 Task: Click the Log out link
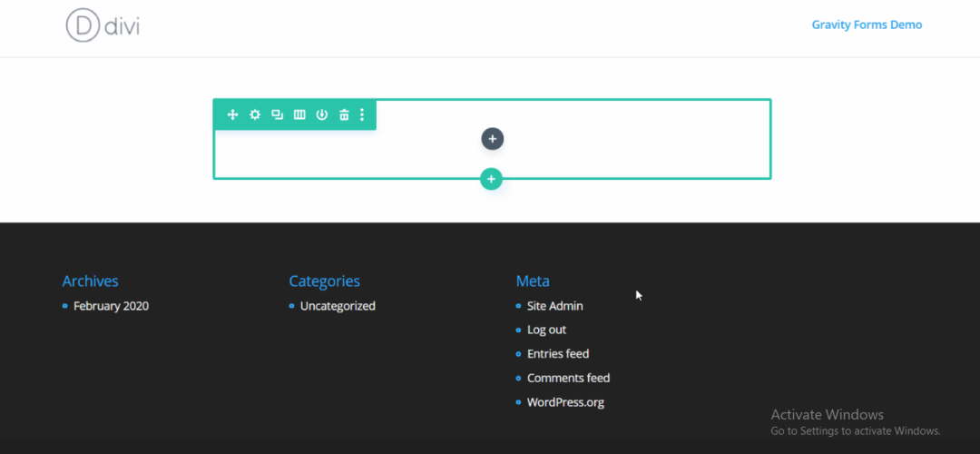coord(546,330)
